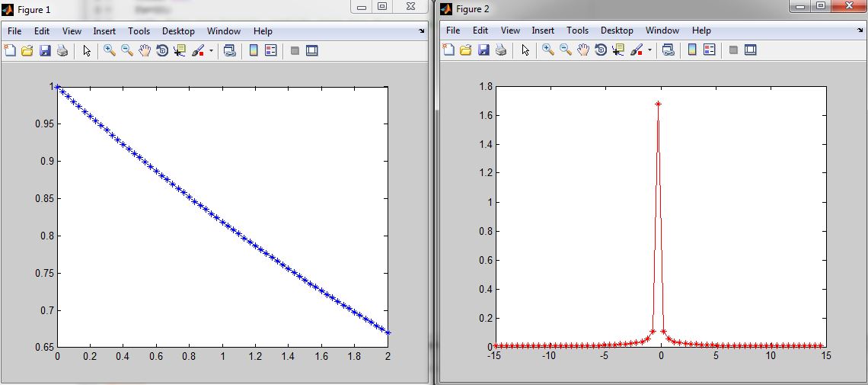868x385 pixels.
Task: Toggle Insert Legend in Figure 2
Action: pos(710,50)
